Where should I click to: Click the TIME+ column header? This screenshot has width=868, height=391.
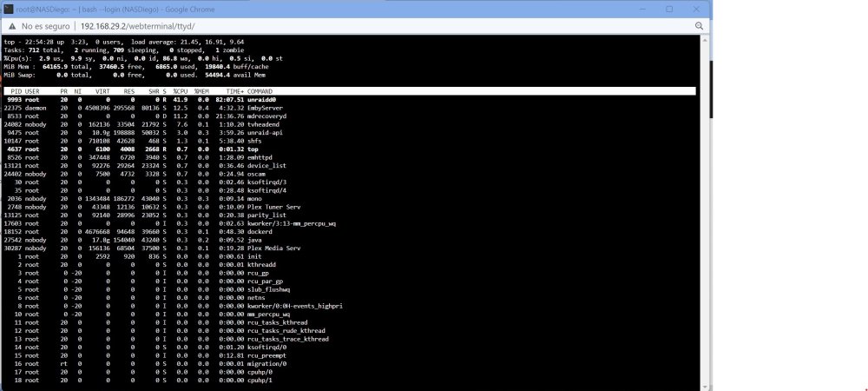(234, 91)
